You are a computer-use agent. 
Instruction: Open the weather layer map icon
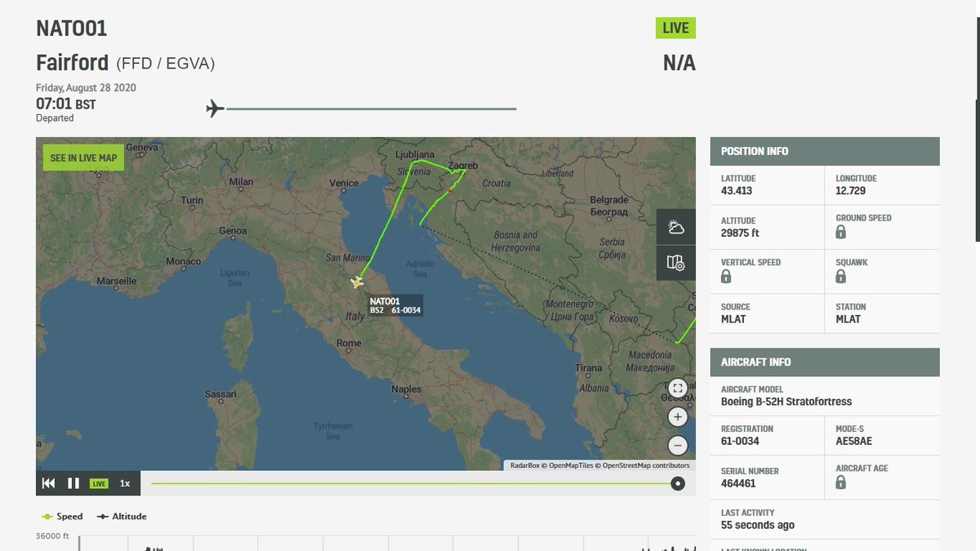676,227
